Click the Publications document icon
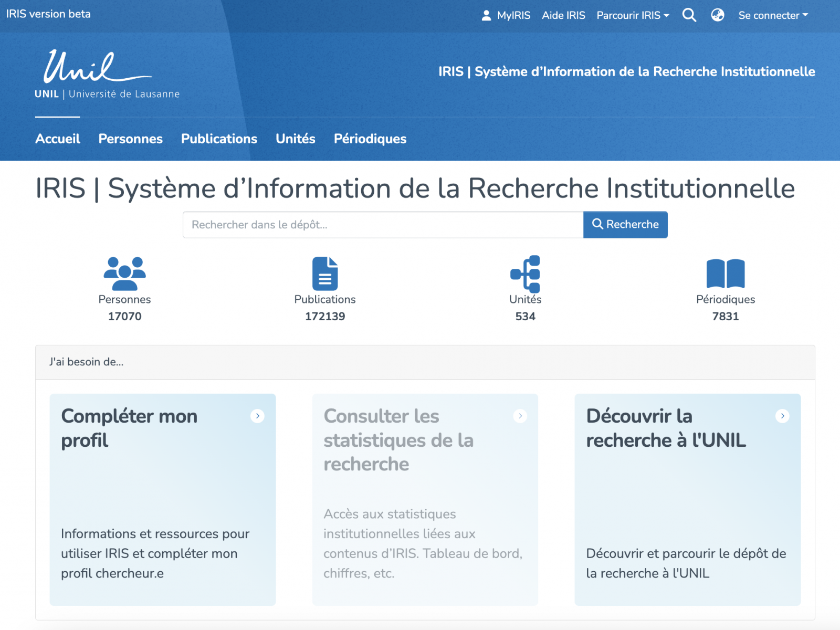The image size is (840, 630). point(325,274)
